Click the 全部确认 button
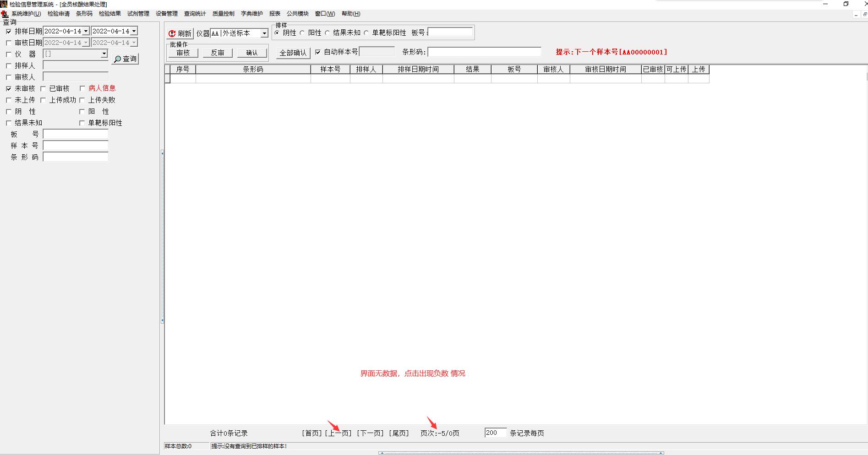Viewport: 868px width, 455px height. pyautogui.click(x=293, y=53)
